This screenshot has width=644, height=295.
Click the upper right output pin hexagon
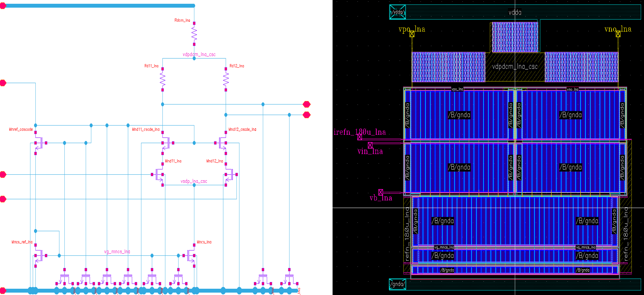click(x=307, y=104)
